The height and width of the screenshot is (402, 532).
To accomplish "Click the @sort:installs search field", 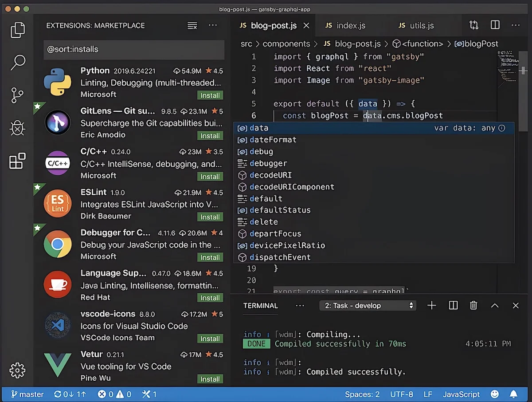I will pos(134,49).
